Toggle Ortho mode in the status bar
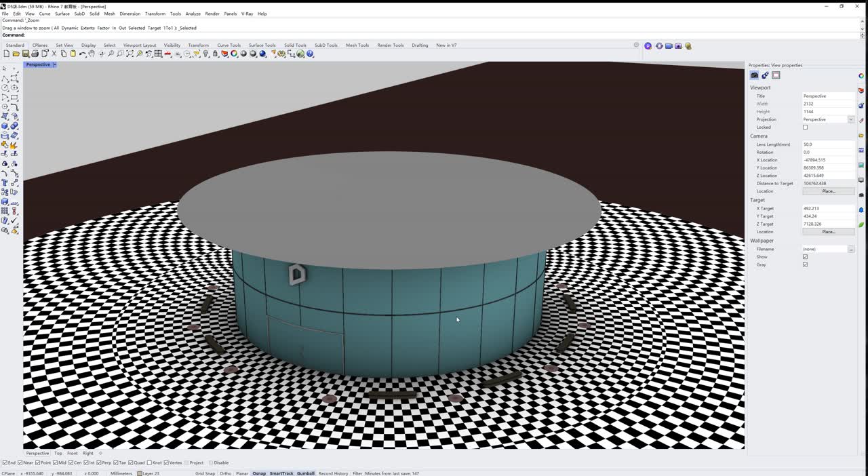The image size is (868, 476). 225,473
